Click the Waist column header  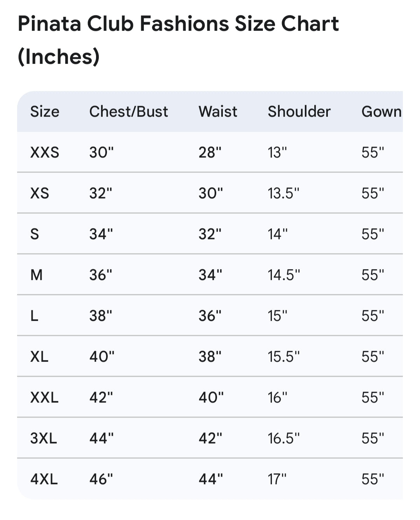[x=218, y=112]
